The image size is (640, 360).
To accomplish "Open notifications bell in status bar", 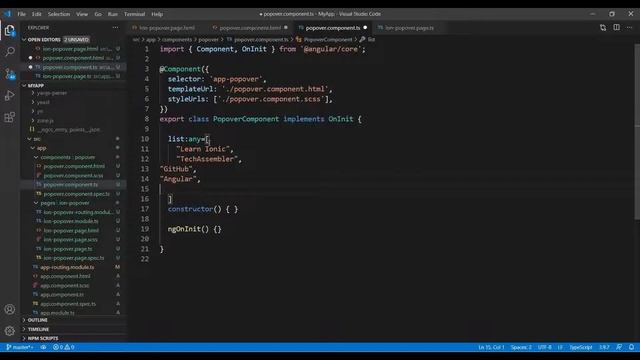I will [631, 347].
